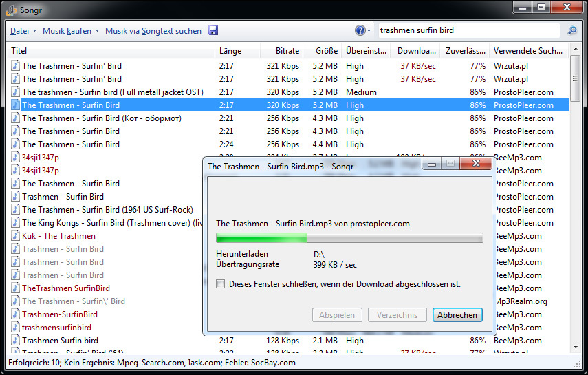Sort by Übereinst... column header
The width and height of the screenshot is (588, 375).
(366, 51)
